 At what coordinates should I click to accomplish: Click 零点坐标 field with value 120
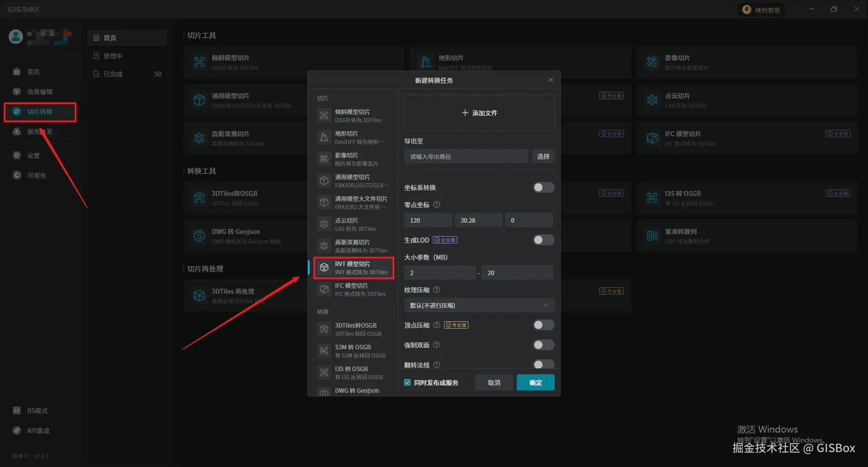coord(428,220)
